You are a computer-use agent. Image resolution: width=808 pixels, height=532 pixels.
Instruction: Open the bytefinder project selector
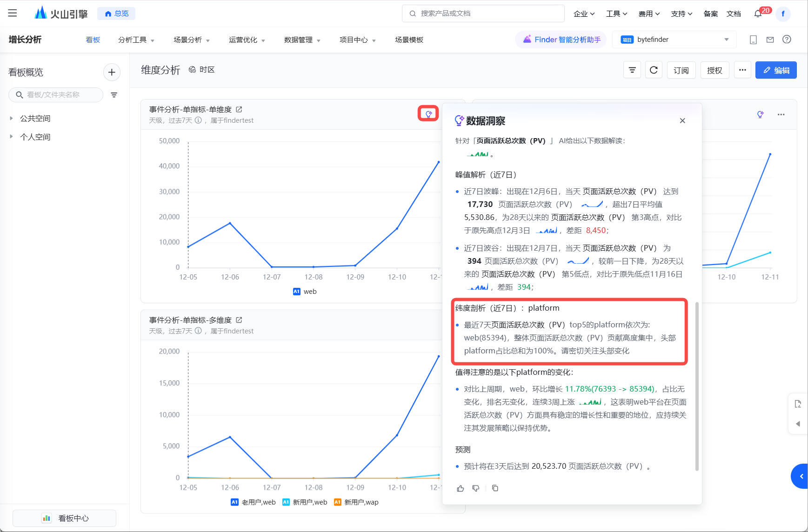674,40
